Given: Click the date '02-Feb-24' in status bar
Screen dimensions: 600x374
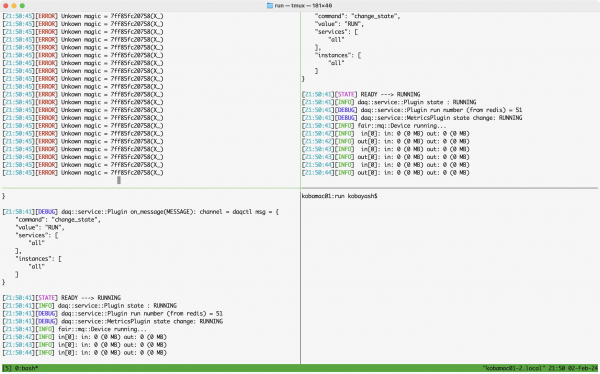Looking at the screenshot, I should click(583, 368).
